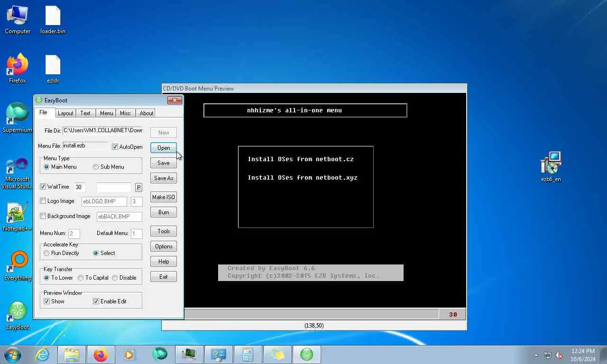Click the Exit button
The image size is (607, 364).
point(164,277)
